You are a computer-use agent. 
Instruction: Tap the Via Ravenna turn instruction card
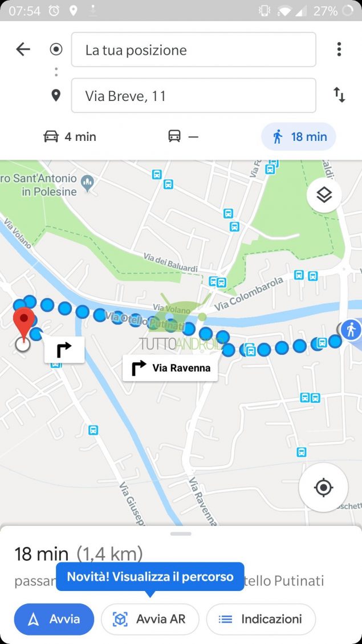pyautogui.click(x=170, y=368)
